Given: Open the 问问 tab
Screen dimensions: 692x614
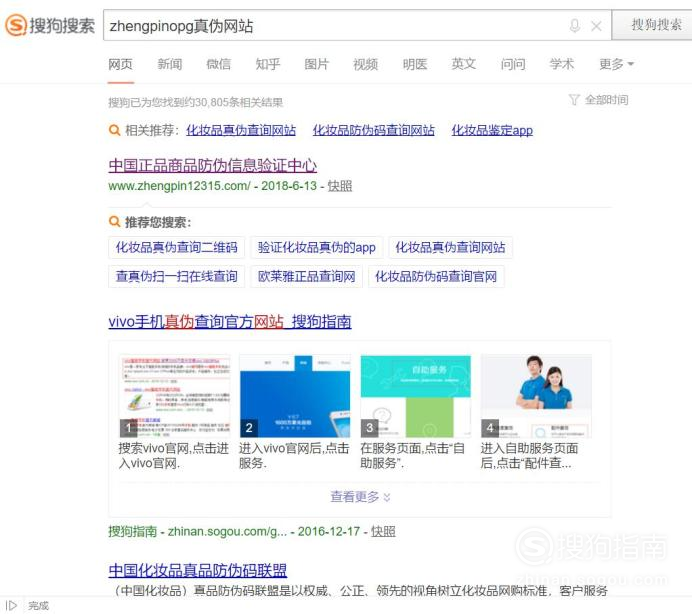Looking at the screenshot, I should [x=513, y=64].
